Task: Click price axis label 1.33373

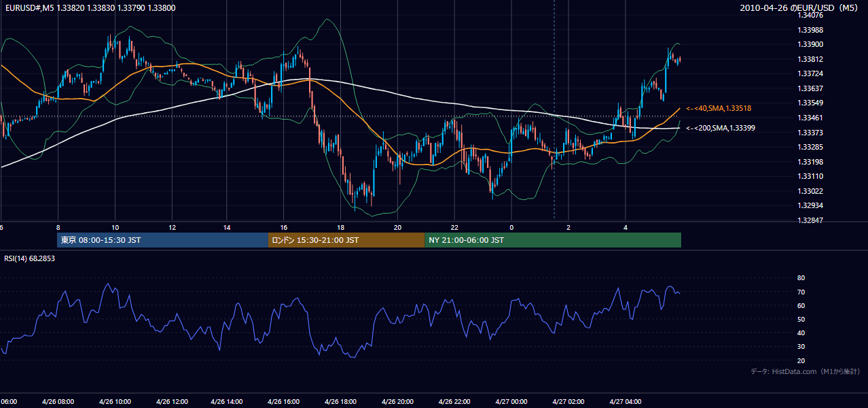Action: tap(811, 133)
